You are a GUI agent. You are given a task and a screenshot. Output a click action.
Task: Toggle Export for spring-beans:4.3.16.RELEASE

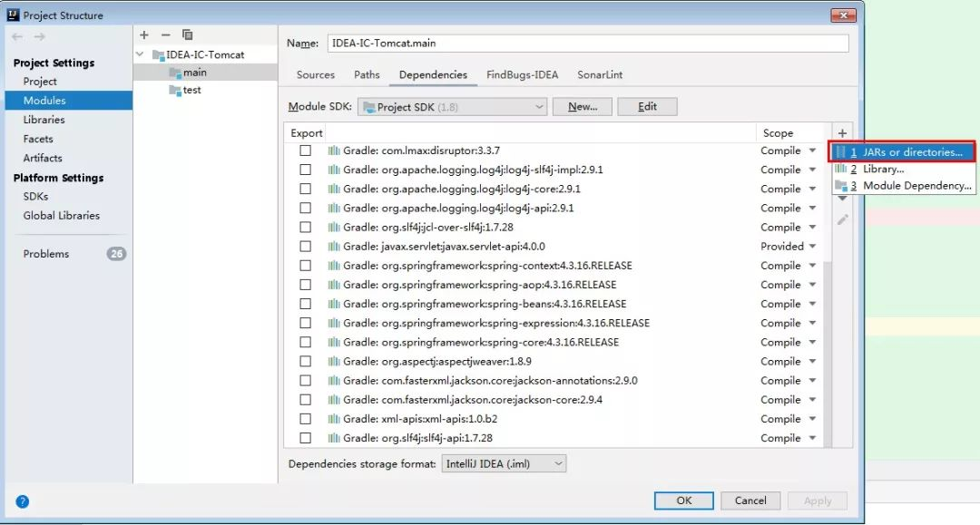pyautogui.click(x=305, y=304)
